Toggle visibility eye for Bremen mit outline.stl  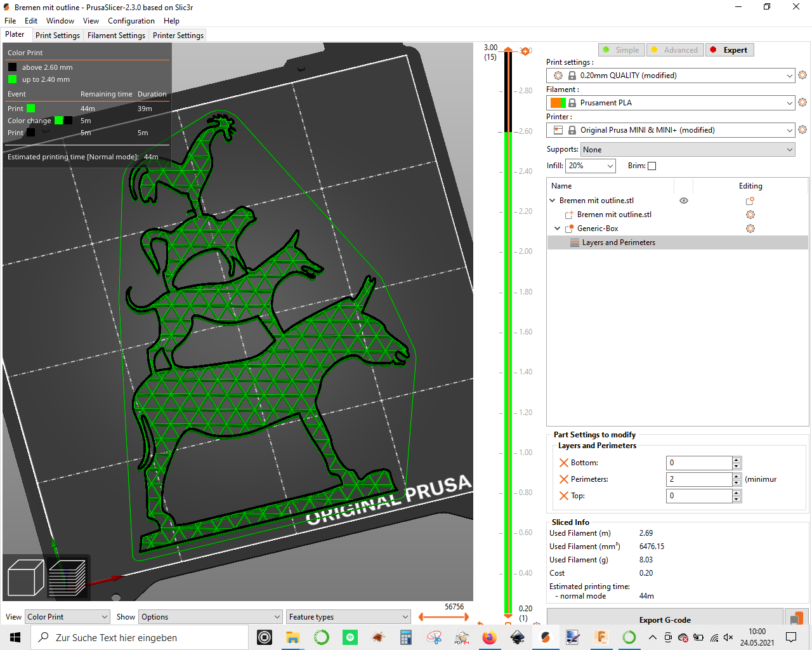(684, 201)
